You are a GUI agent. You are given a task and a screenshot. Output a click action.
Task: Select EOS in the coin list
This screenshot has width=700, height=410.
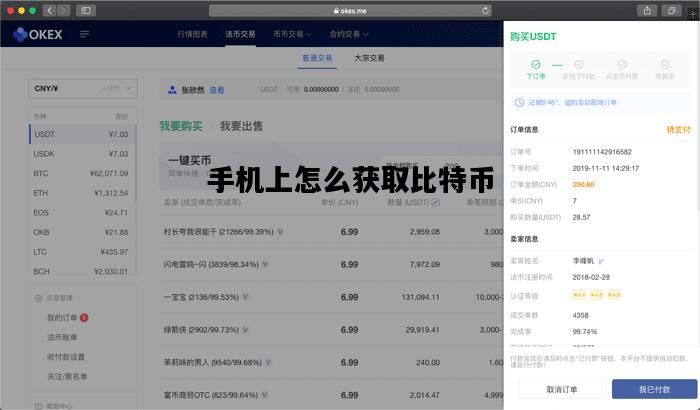coord(81,213)
